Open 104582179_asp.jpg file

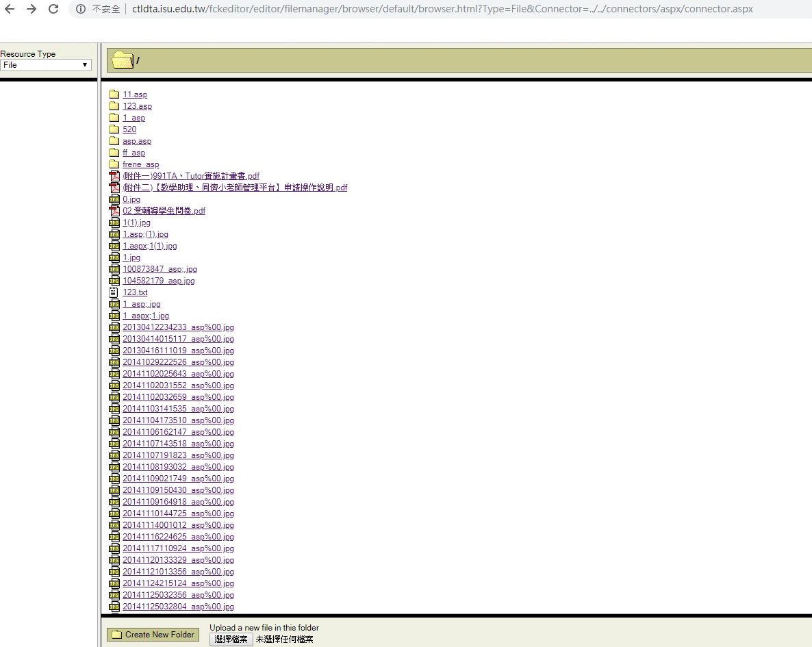pos(158,281)
